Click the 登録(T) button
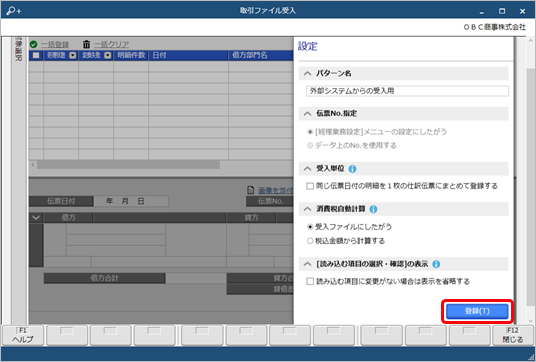This screenshot has width=536, height=362. pos(477,311)
